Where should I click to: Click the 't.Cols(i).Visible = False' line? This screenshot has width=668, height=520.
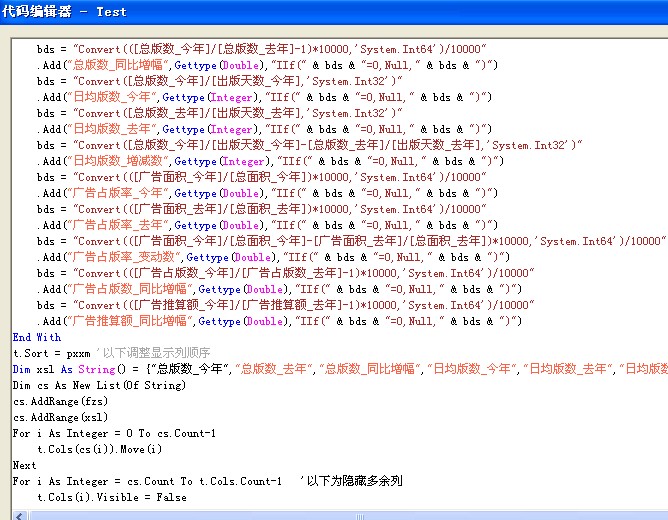click(x=112, y=497)
